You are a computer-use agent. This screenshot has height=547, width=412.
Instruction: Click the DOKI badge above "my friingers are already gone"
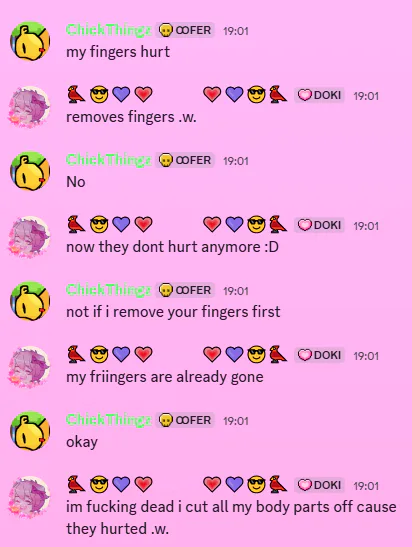(x=319, y=355)
